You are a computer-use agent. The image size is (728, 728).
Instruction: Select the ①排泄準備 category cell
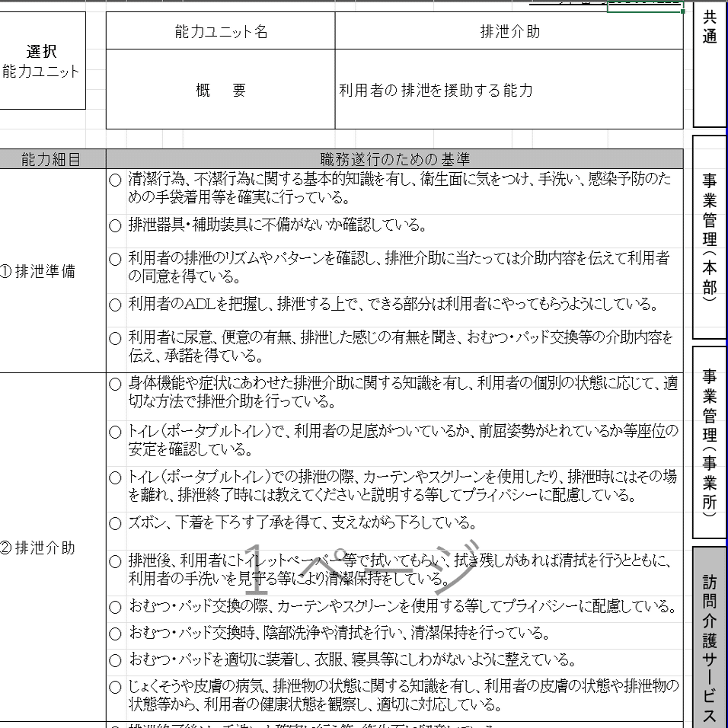(53, 270)
